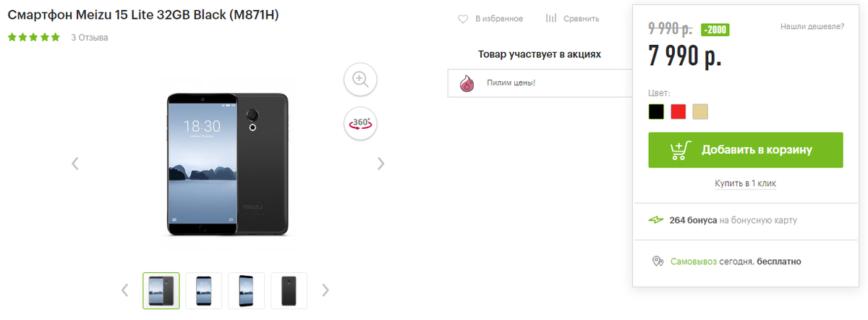868x320 pixels.
Task: Click the flame promo icon
Action: tap(467, 83)
